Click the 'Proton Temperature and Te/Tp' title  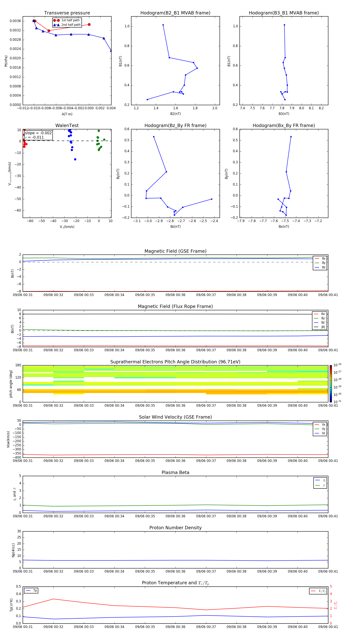(175, 583)
